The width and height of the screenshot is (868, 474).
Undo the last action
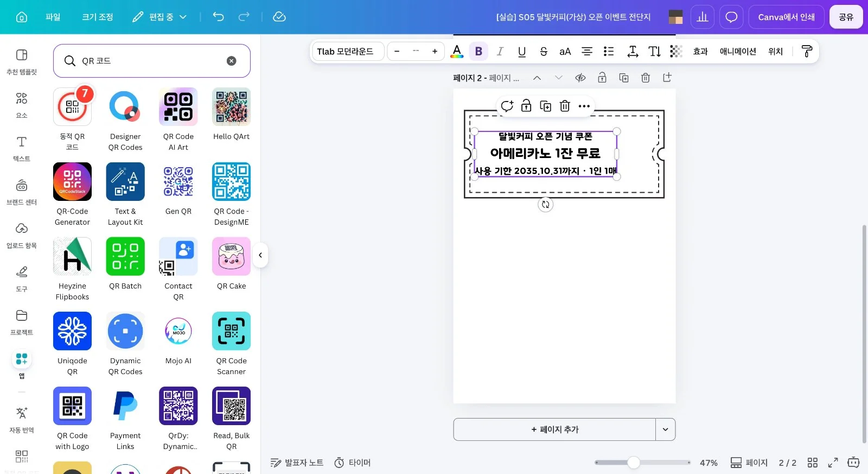(218, 17)
